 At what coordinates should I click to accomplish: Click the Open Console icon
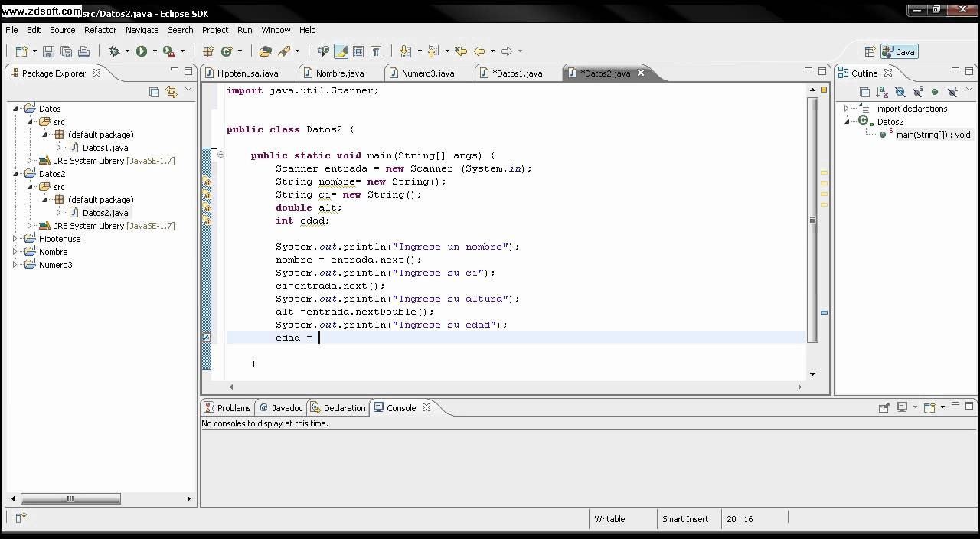(x=929, y=407)
